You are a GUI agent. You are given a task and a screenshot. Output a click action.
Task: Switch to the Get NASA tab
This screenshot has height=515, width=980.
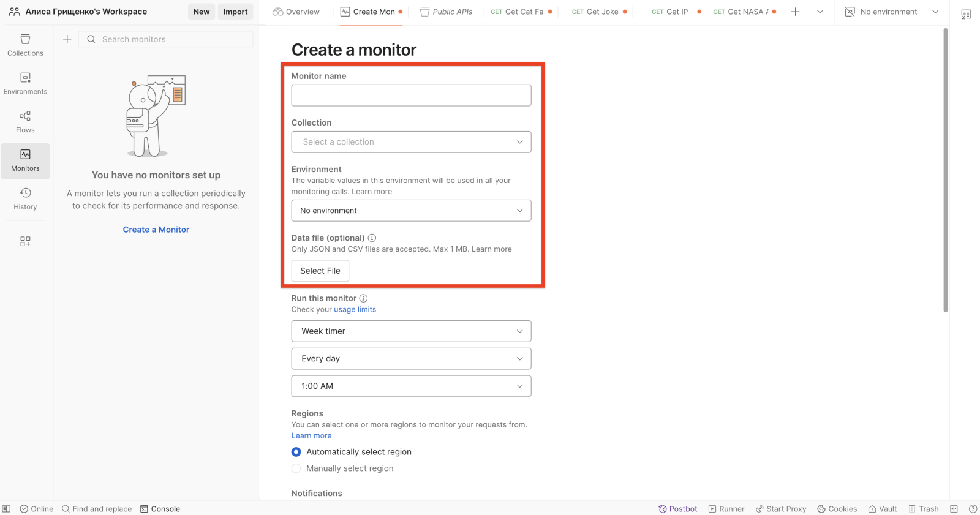click(x=744, y=12)
